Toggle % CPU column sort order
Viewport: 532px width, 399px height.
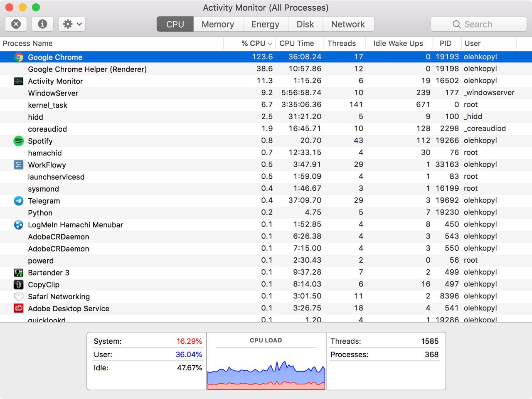(250, 43)
